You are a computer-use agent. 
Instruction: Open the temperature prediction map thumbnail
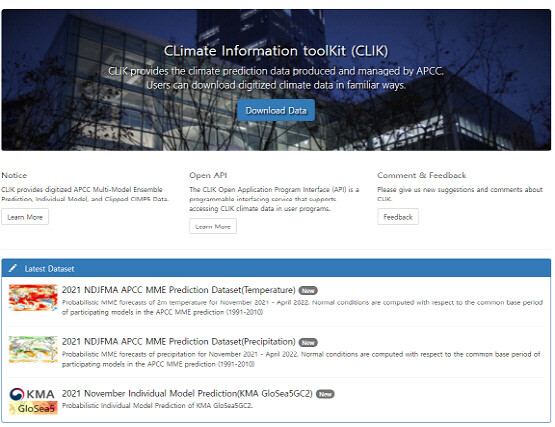point(33,298)
